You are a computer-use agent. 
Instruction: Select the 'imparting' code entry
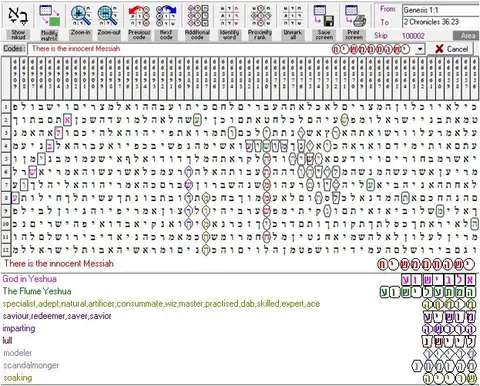pos(19,328)
